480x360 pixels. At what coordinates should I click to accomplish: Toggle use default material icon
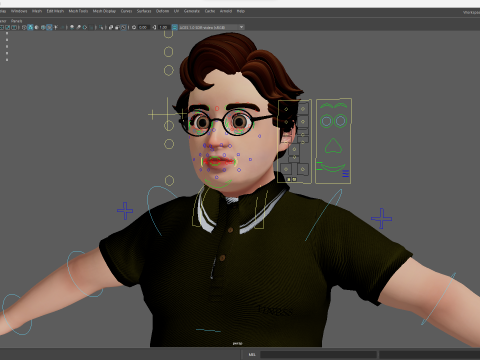(36, 27)
